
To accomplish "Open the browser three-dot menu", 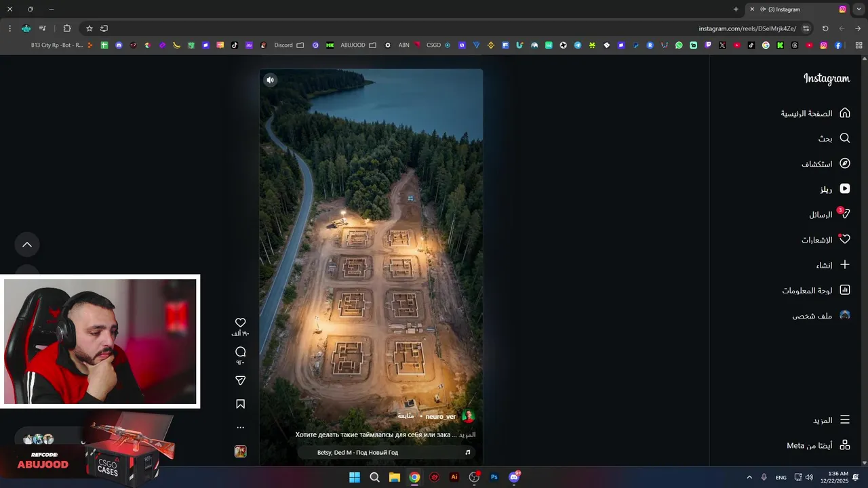I will click(x=9, y=28).
